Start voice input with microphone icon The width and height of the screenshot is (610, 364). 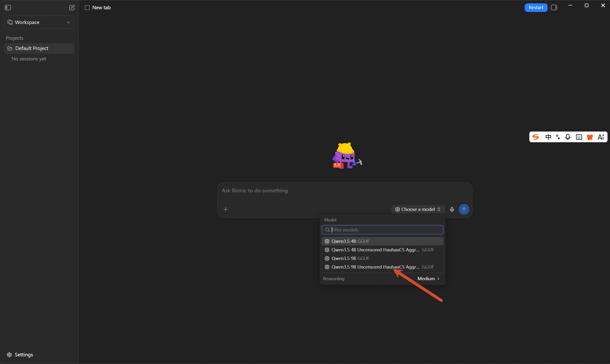(x=452, y=209)
